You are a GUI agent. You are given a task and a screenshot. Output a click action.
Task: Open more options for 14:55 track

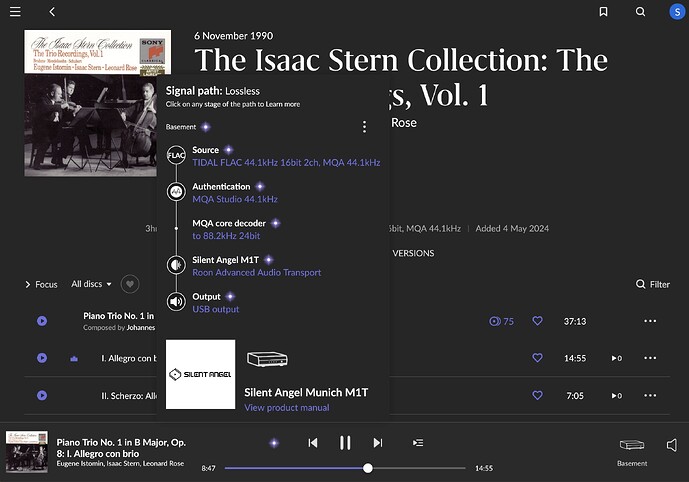pos(650,358)
